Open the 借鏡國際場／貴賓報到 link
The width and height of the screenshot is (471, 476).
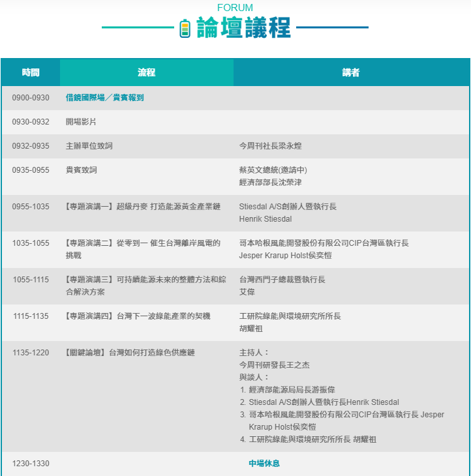(104, 98)
